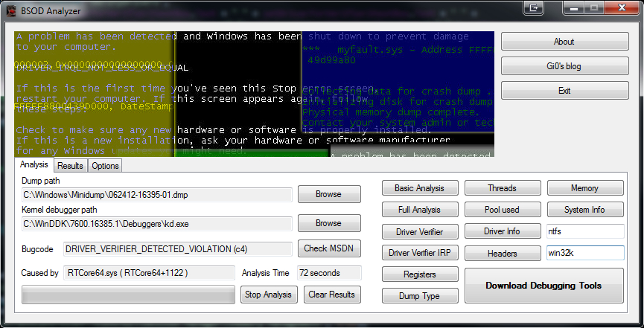Viewport: 644px width, 328px height.
Task: Click the Driver Verifier button
Action: (420, 231)
